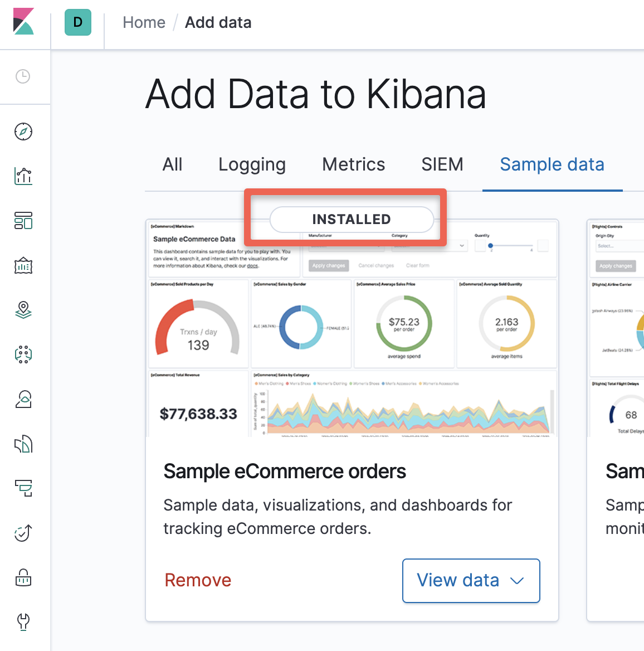Open SIEM lock icon in sidebar
This screenshot has height=651, width=644.
tap(23, 577)
